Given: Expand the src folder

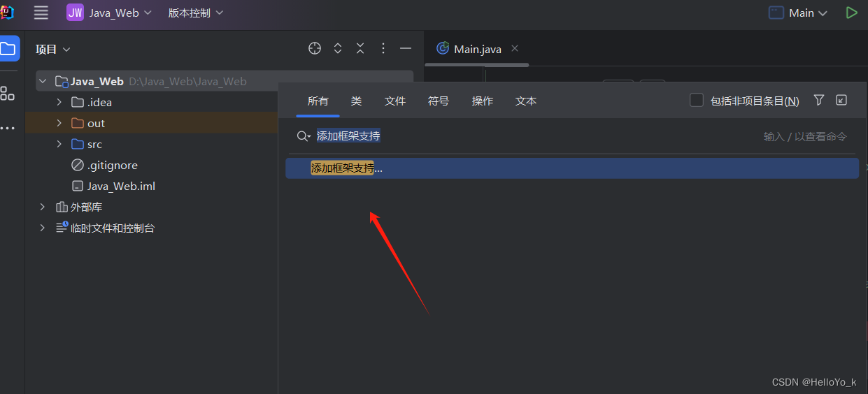Looking at the screenshot, I should [x=59, y=144].
